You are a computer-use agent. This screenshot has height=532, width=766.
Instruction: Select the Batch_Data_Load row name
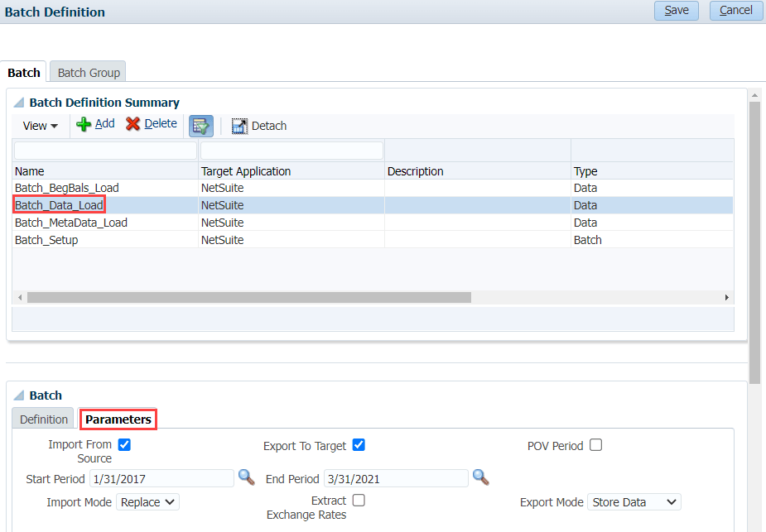(x=59, y=205)
